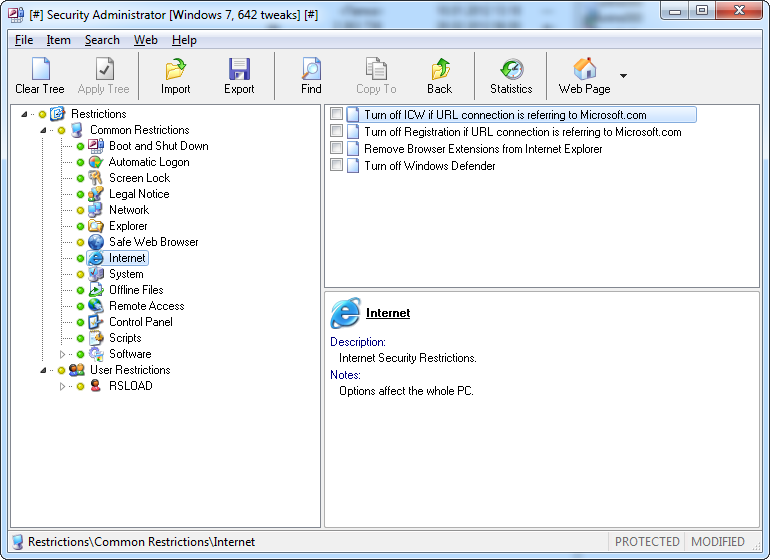Collapse the User Restrictions node
The width and height of the screenshot is (770, 560).
point(43,370)
